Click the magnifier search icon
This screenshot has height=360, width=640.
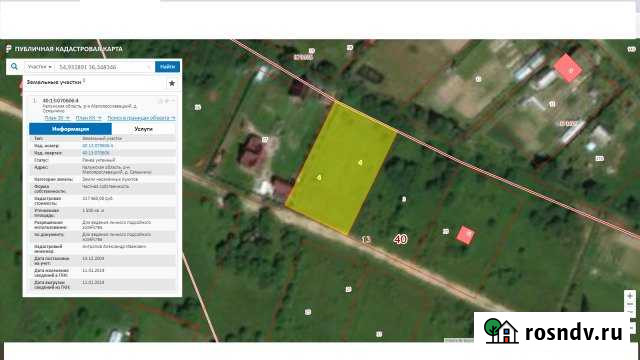coord(14,67)
